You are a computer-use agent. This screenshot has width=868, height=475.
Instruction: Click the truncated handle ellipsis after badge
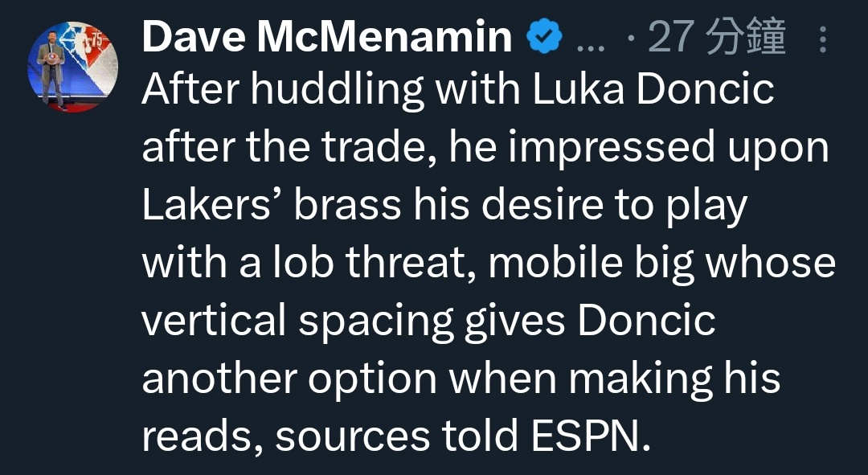(x=591, y=40)
